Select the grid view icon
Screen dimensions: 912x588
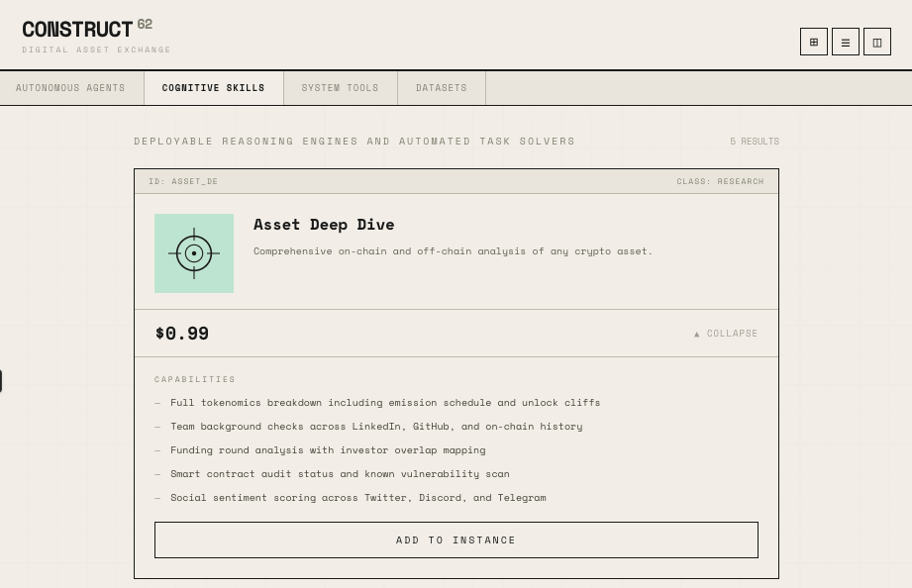click(814, 42)
